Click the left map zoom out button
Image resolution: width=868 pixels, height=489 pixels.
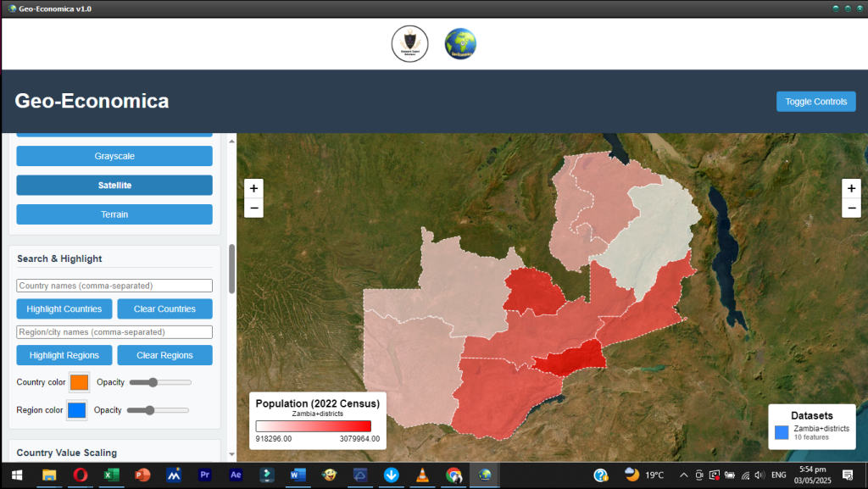(253, 208)
